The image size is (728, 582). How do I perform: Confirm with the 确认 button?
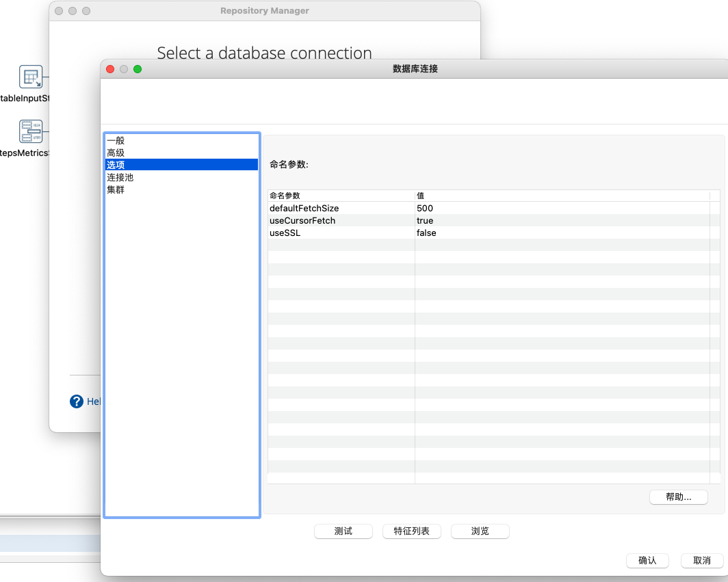(647, 561)
